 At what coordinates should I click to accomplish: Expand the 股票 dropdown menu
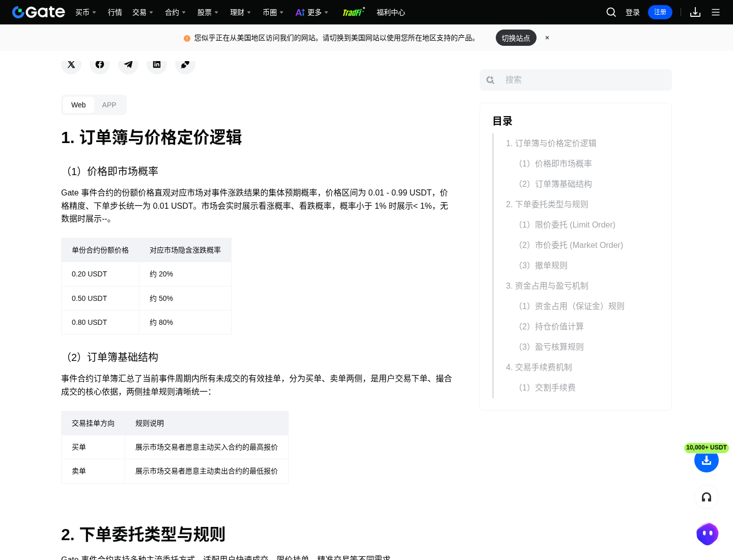tap(208, 12)
